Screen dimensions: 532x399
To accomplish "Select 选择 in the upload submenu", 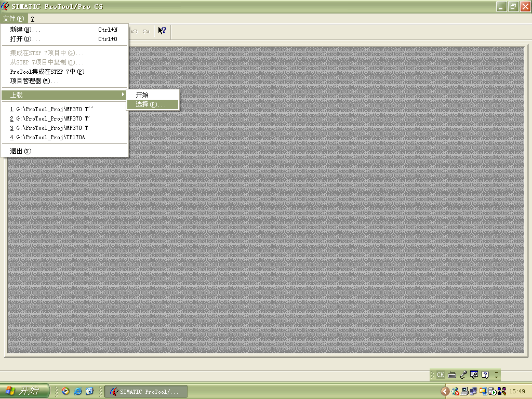I will [151, 104].
